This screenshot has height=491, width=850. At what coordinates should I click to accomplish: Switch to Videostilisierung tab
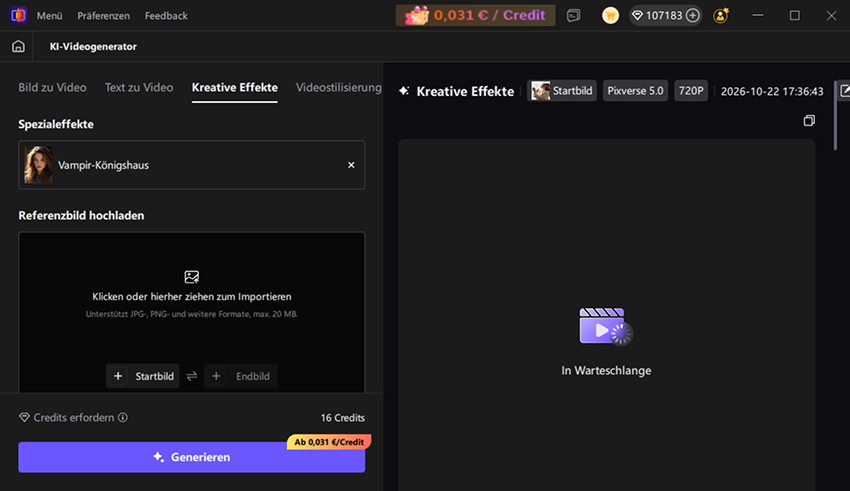(x=339, y=87)
